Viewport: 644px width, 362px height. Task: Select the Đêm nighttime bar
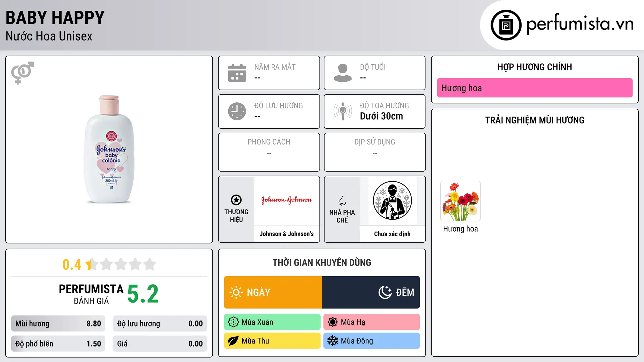pos(371,292)
